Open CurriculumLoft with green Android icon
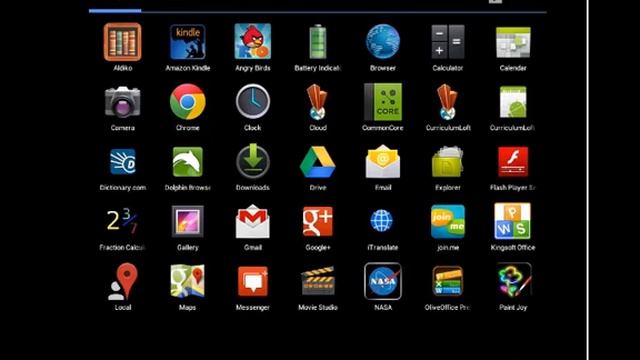640x360 pixels. (513, 102)
